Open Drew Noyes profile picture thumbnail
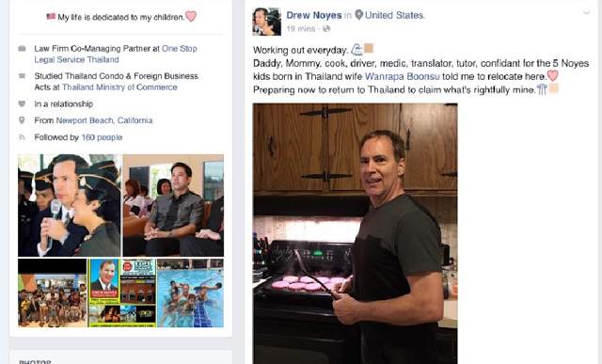This screenshot has width=602, height=364. (x=266, y=22)
